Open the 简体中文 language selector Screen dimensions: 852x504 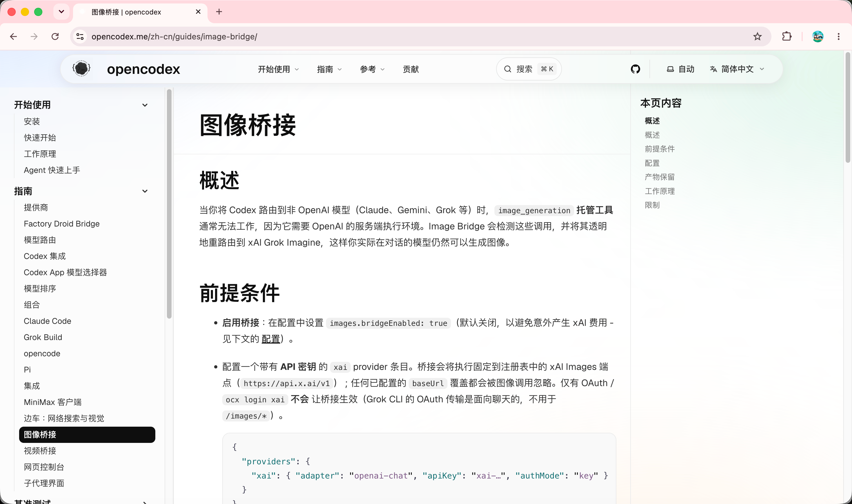737,69
